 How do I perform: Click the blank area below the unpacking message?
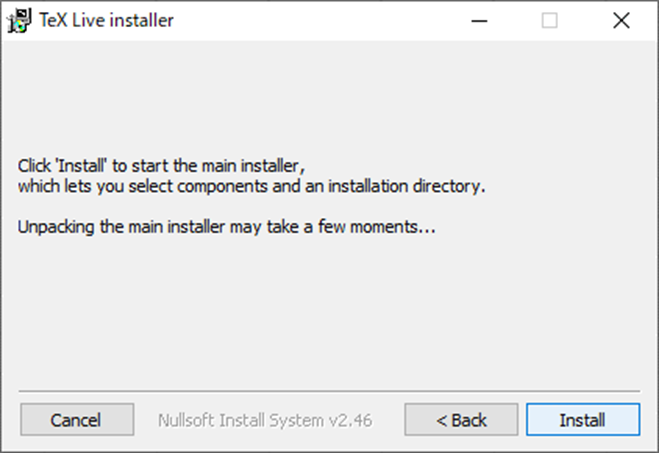(329, 310)
